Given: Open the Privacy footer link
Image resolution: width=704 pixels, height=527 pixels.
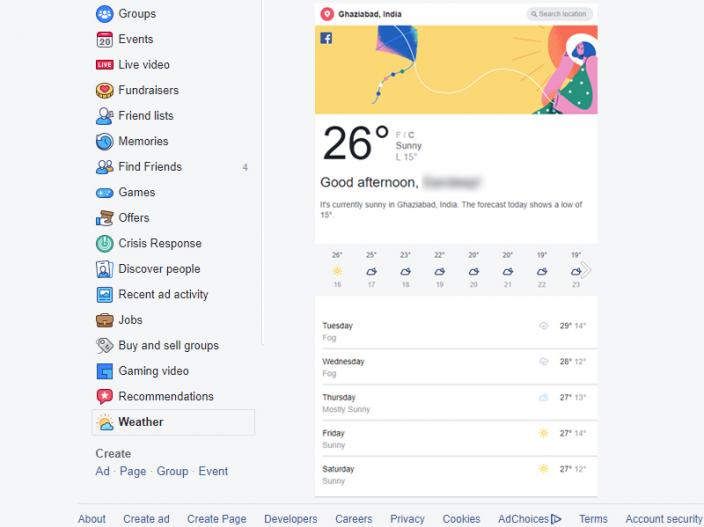Looking at the screenshot, I should click(x=407, y=519).
